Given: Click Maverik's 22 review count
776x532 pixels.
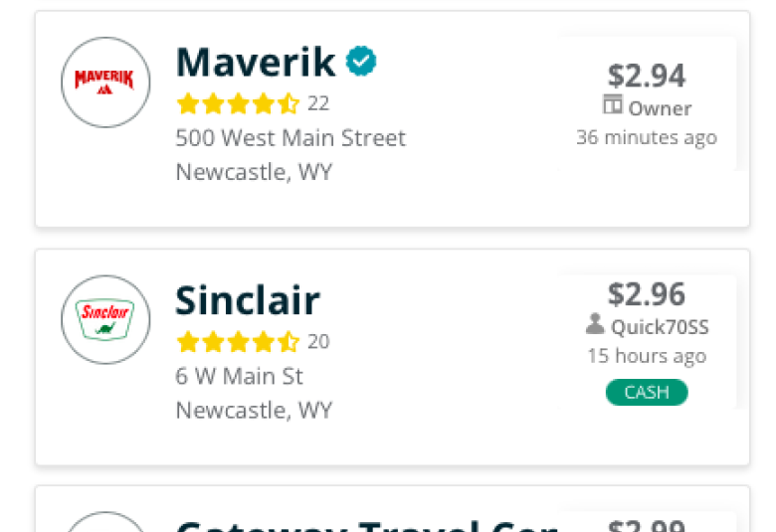Looking at the screenshot, I should 318,104.
